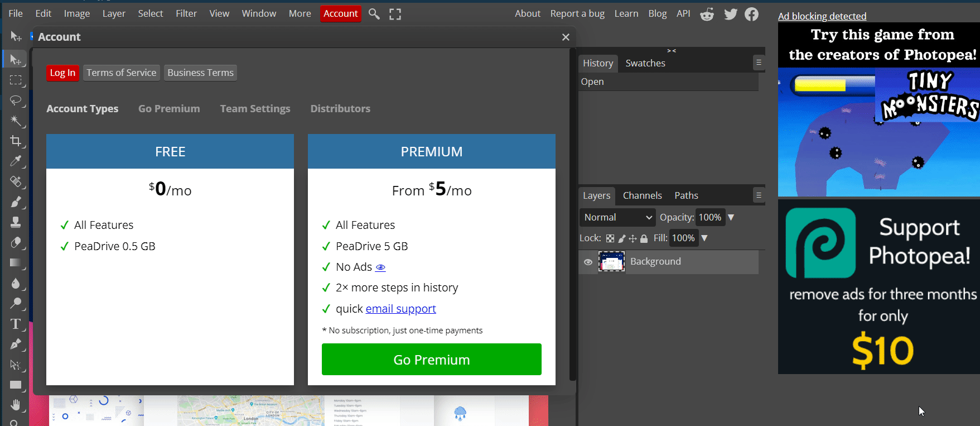The height and width of the screenshot is (426, 980).
Task: Open the Distributors tab
Action: pos(340,109)
